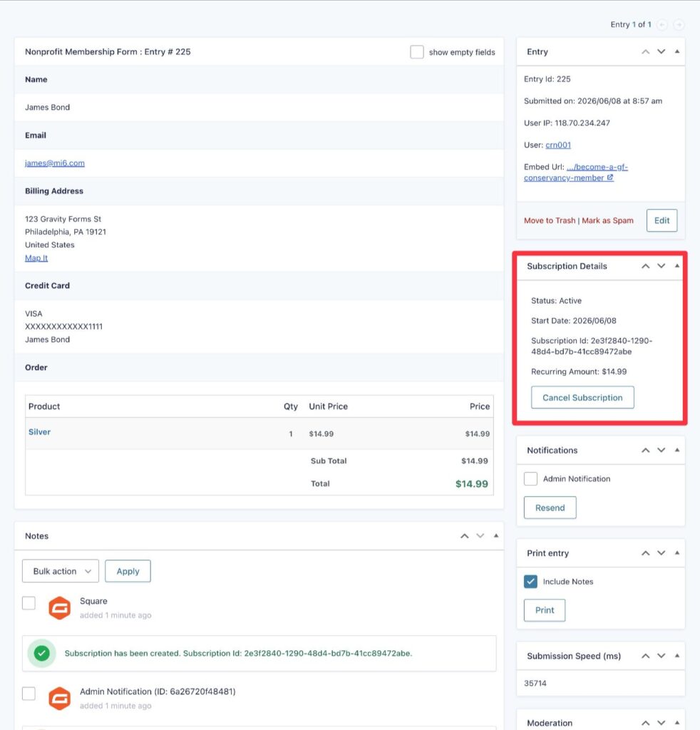
Task: Click the Nonprofit Membership Form entry title
Action: [x=108, y=51]
